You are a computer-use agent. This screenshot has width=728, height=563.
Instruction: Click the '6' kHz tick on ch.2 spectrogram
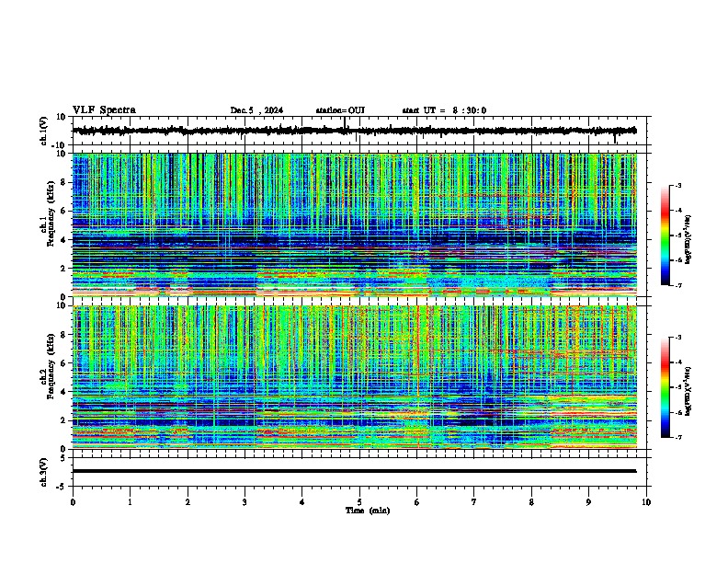click(x=63, y=363)
